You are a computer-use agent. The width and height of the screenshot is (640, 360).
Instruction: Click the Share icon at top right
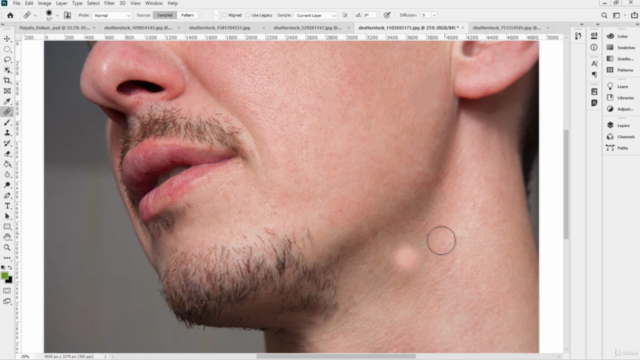[x=634, y=16]
